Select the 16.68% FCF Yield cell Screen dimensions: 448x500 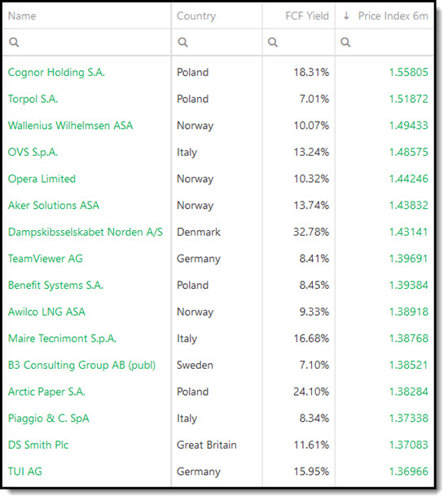[x=311, y=339]
